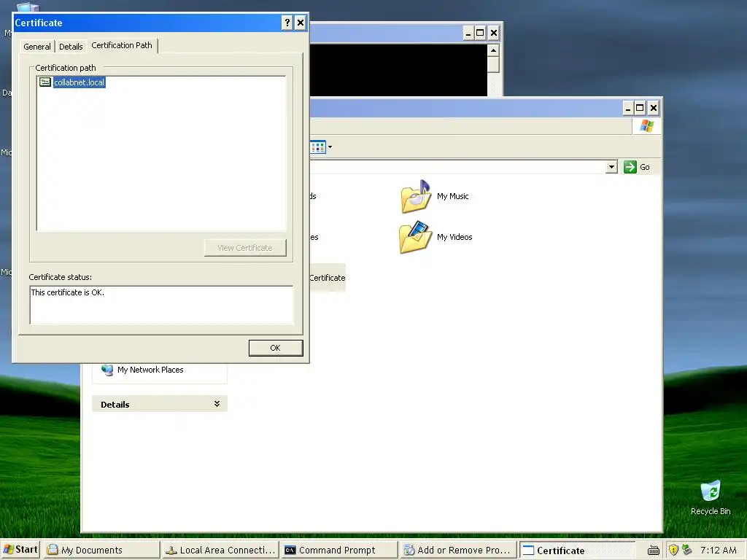Open the Start menu

tap(20, 550)
